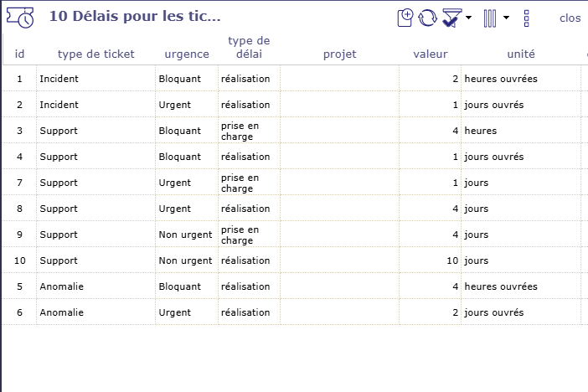The image size is (588, 392).
Task: Click the 'type de délai' column header
Action: (x=249, y=47)
